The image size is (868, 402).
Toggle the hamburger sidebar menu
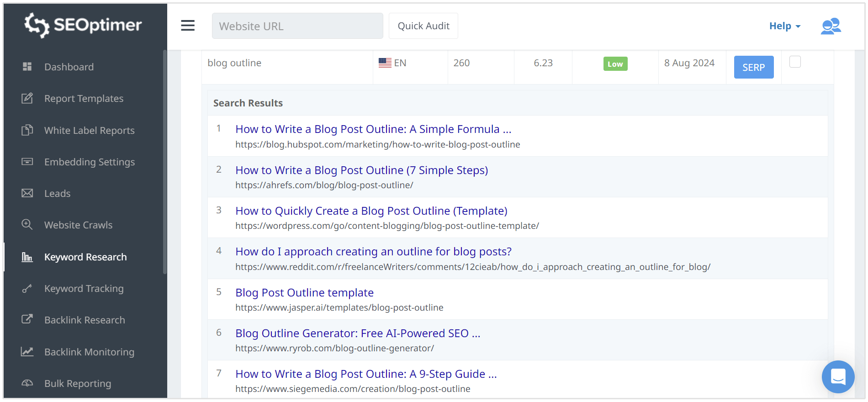coord(188,26)
